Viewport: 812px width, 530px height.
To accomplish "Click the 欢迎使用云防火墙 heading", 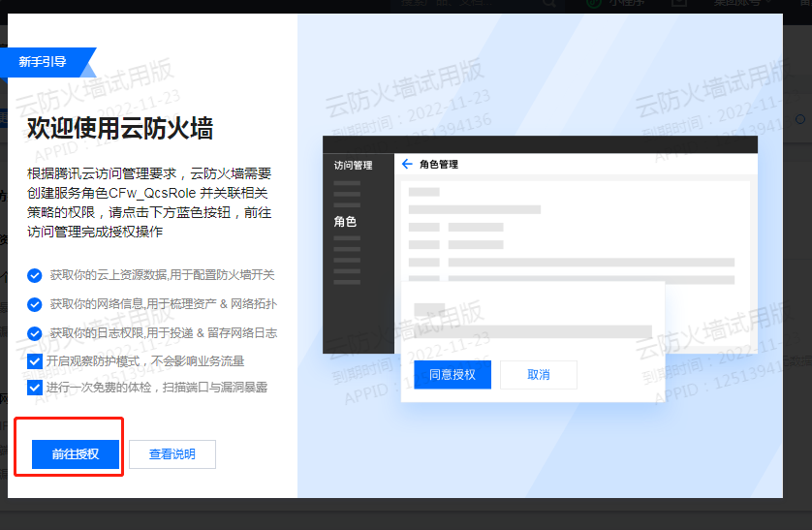I will 120,128.
